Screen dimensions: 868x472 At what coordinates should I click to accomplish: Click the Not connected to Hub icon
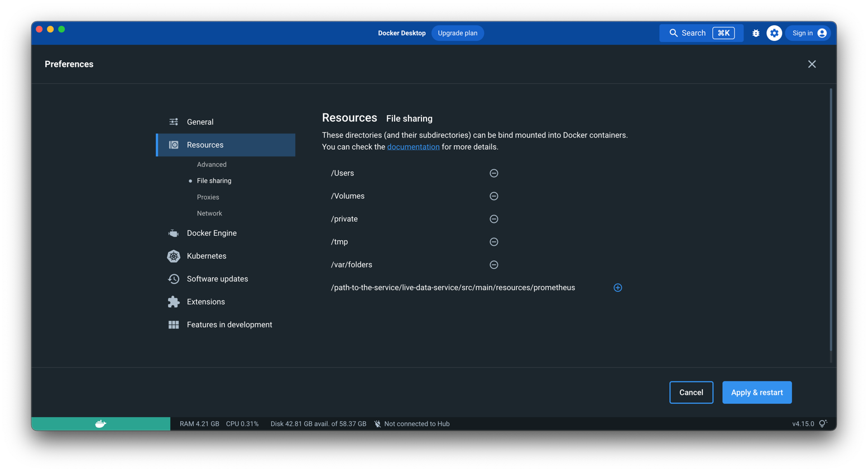pos(377,424)
